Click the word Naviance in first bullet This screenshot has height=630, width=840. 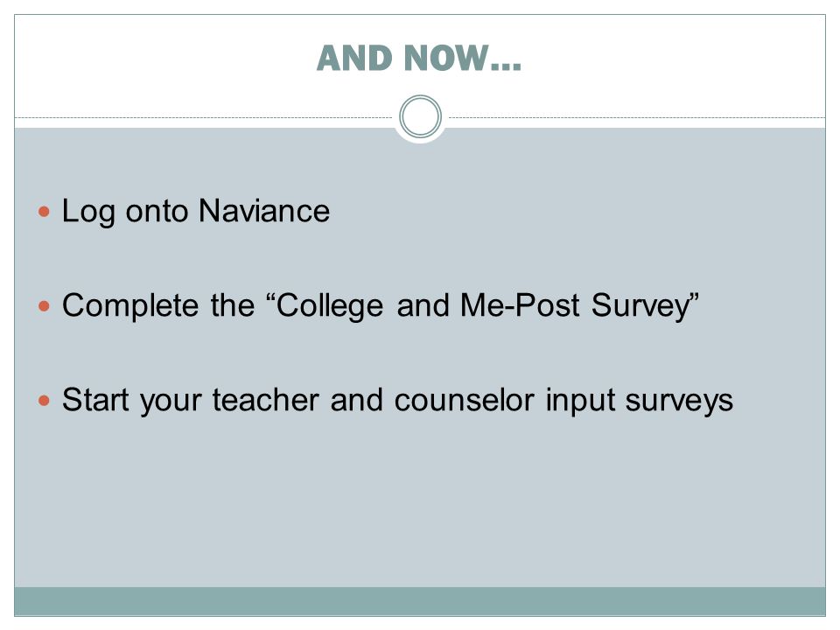(x=264, y=211)
